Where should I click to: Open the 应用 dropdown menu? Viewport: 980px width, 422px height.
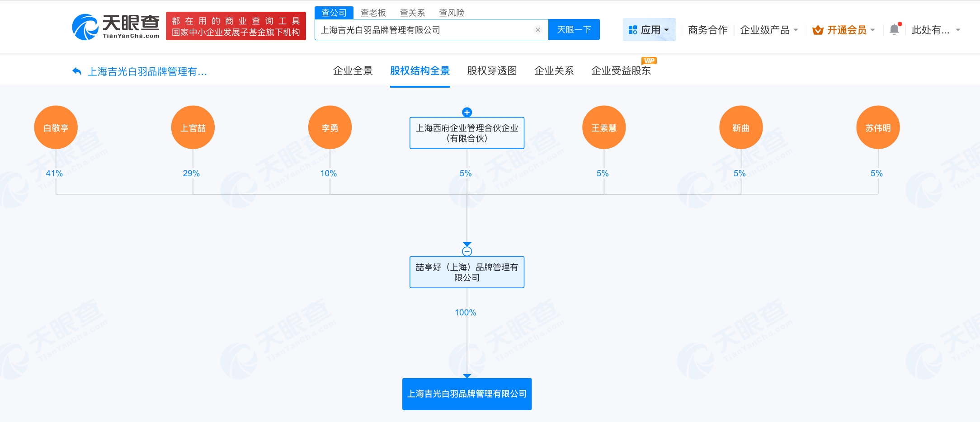pyautogui.click(x=649, y=30)
